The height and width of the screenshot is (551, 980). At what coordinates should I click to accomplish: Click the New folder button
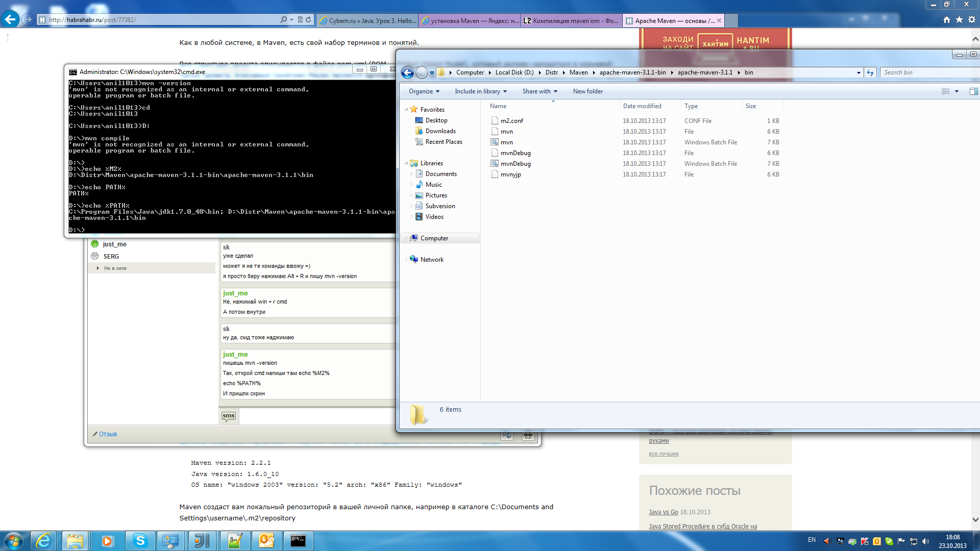tap(587, 91)
